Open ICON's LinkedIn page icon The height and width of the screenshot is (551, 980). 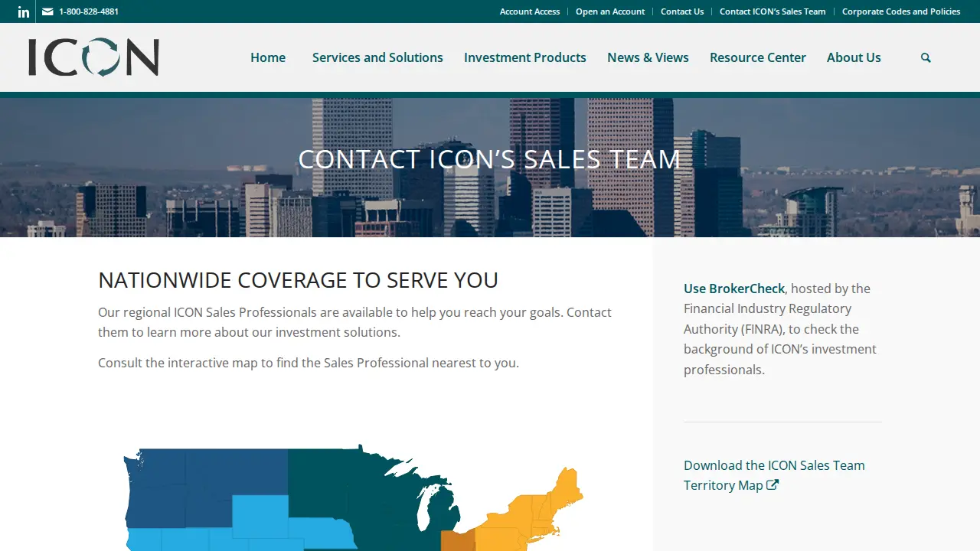point(24,11)
